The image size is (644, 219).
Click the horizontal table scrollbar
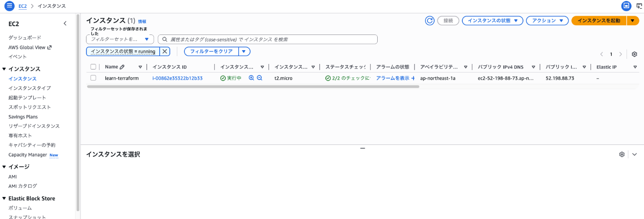tap(253, 86)
